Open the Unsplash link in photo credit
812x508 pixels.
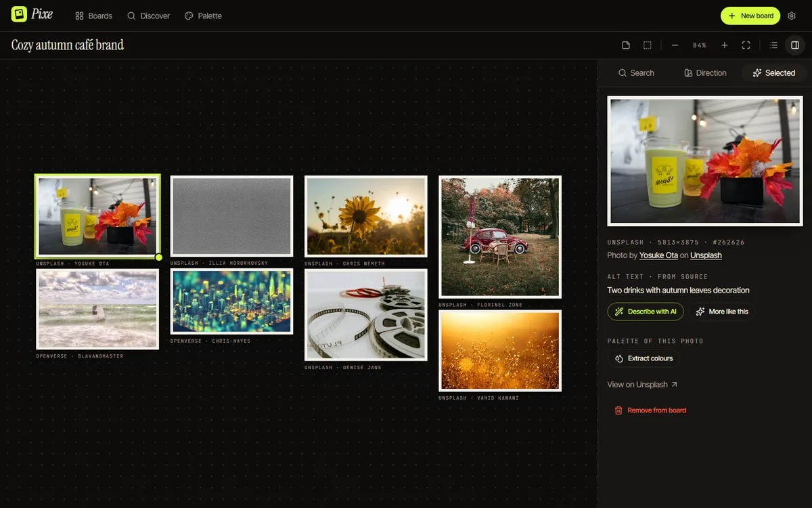pyautogui.click(x=706, y=255)
